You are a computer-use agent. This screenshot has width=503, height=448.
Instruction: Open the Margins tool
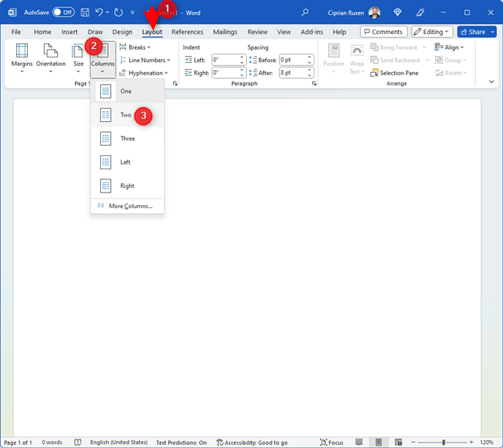point(22,58)
